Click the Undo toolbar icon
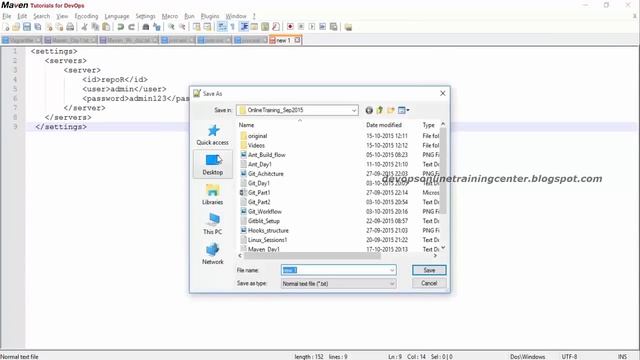This screenshot has height=360, width=640. (x=120, y=27)
